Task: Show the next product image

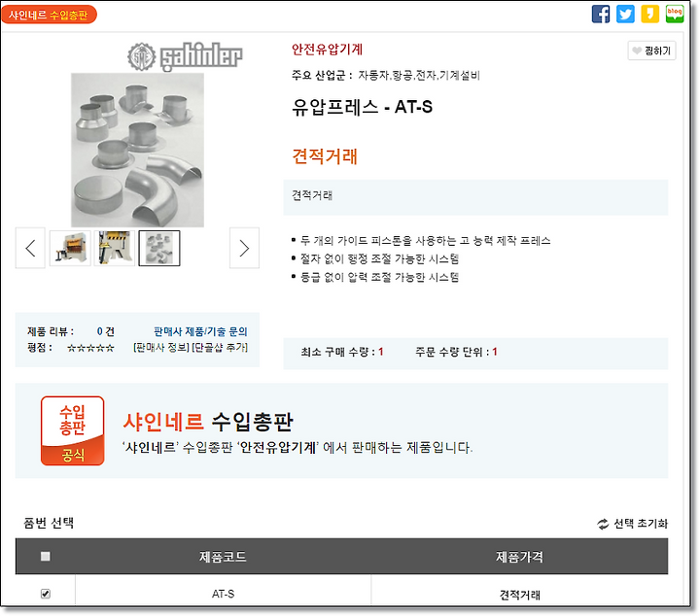Action: pyautogui.click(x=244, y=248)
